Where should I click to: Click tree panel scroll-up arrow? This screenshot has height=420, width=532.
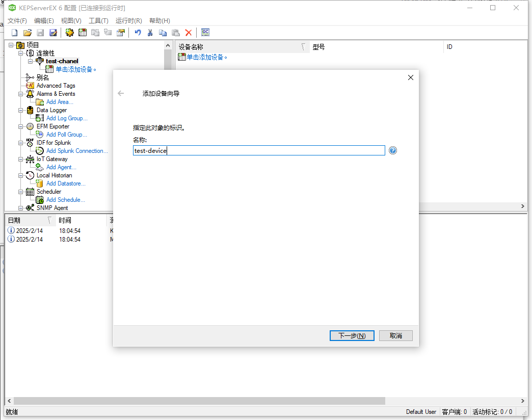click(168, 45)
